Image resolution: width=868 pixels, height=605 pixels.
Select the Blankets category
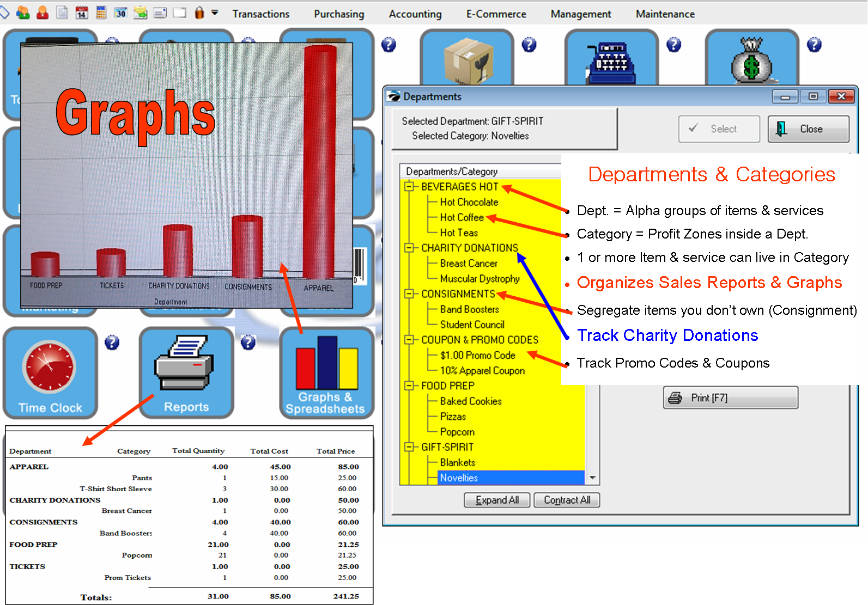(x=458, y=462)
